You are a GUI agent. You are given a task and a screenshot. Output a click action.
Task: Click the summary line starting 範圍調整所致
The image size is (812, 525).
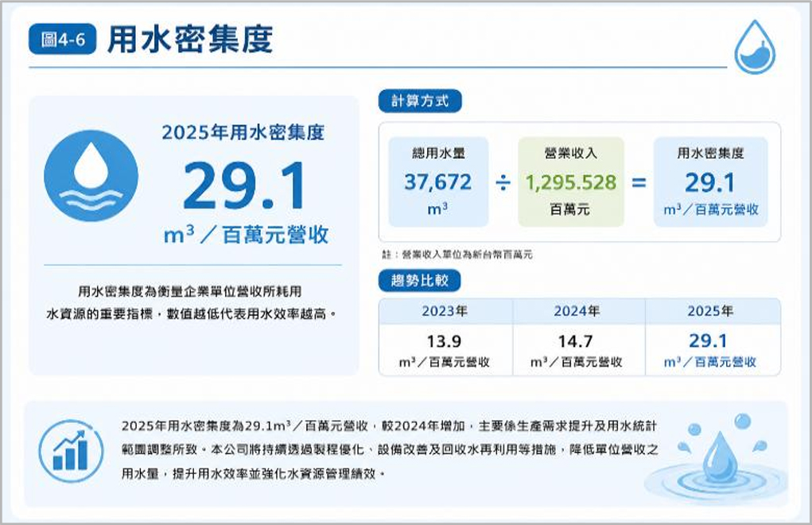(390, 449)
